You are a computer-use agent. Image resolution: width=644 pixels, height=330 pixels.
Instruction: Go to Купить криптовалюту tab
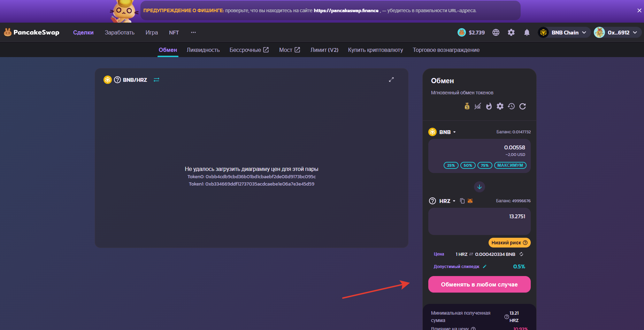coord(376,50)
